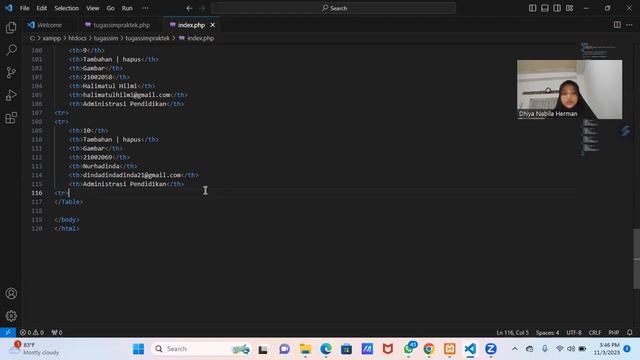The image size is (640, 360).
Task: Click the Dhiya Nabila Herman video thumbnail
Action: [x=569, y=89]
